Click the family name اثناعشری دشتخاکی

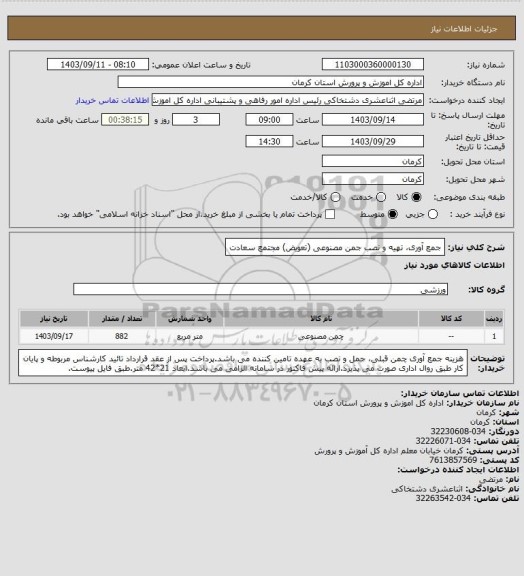coord(427,489)
